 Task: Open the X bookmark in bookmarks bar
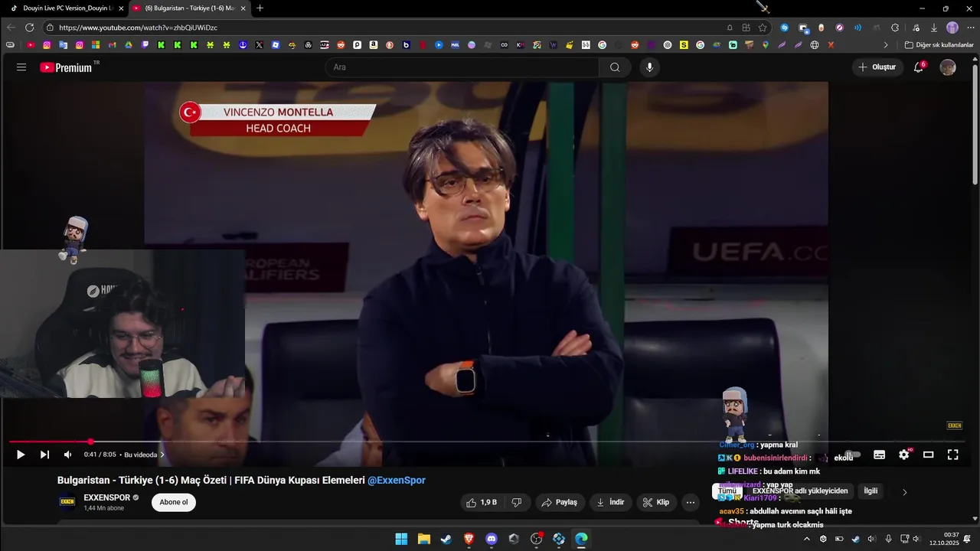coord(259,45)
